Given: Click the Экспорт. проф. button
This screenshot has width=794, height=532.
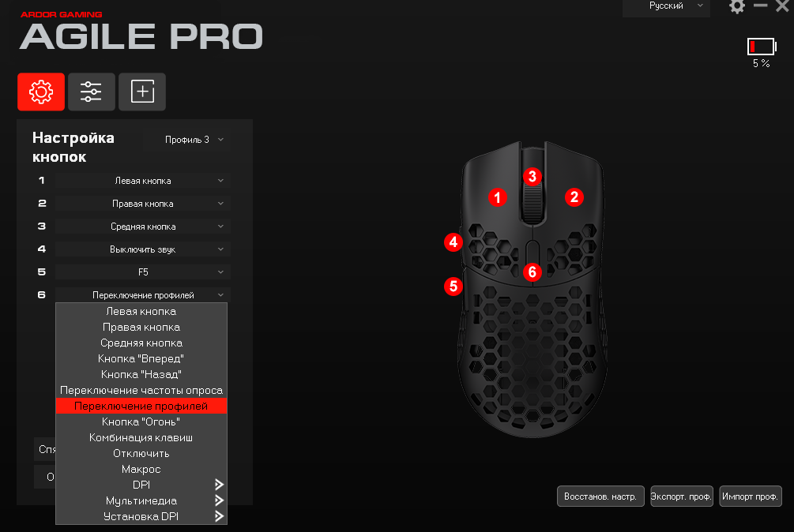Looking at the screenshot, I should pyautogui.click(x=682, y=496).
